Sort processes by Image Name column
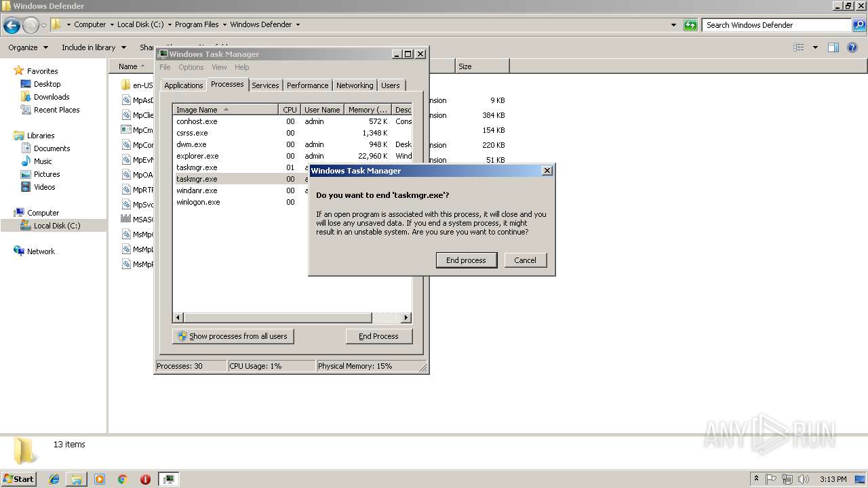 click(226, 109)
